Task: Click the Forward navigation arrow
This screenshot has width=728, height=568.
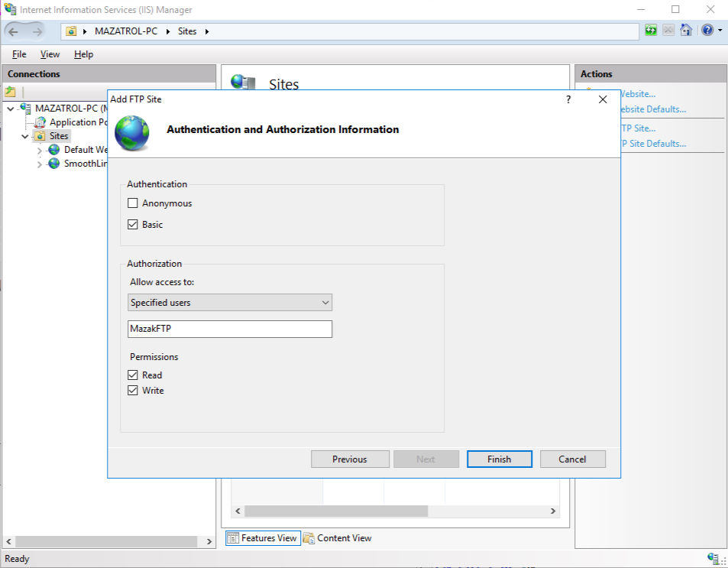Action: [x=37, y=31]
